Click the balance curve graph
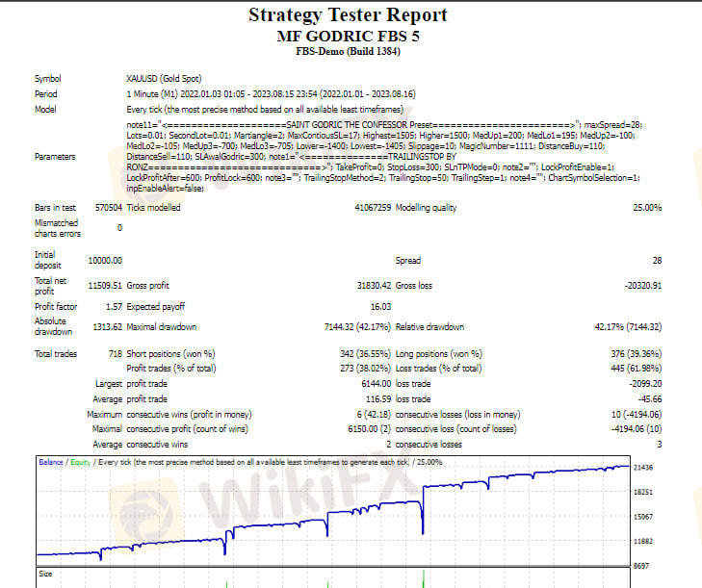The height and width of the screenshot is (588, 702). (332, 511)
